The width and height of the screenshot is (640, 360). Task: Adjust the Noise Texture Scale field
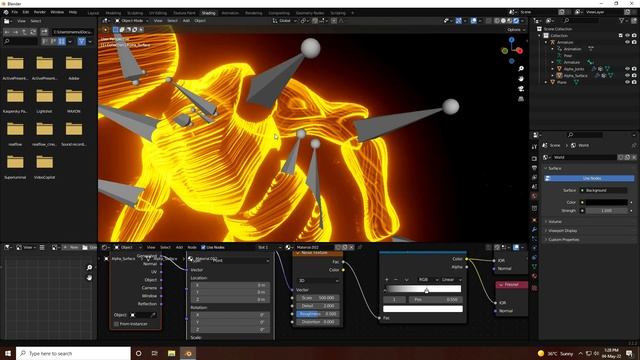click(x=319, y=298)
